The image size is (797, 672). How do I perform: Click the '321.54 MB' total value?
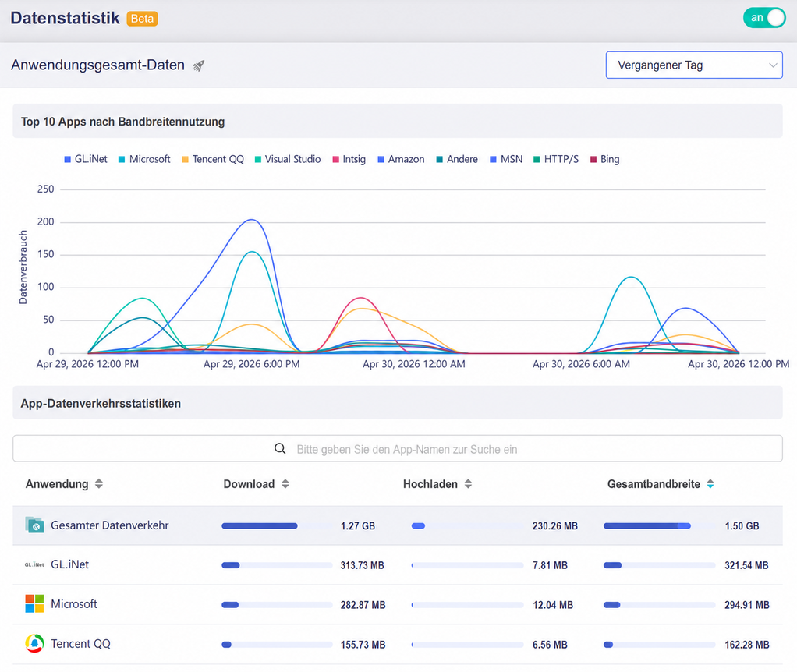coord(746,565)
